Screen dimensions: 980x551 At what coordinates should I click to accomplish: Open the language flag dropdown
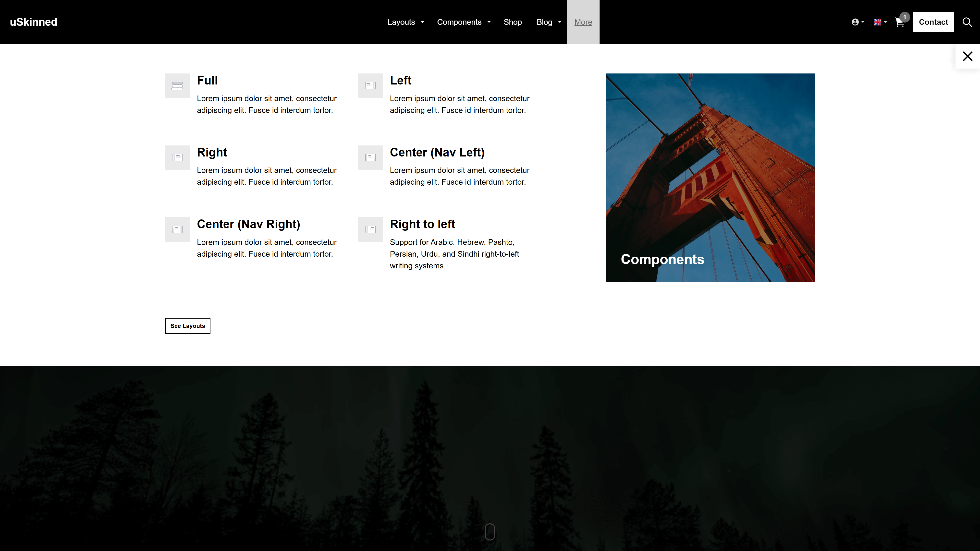(880, 22)
